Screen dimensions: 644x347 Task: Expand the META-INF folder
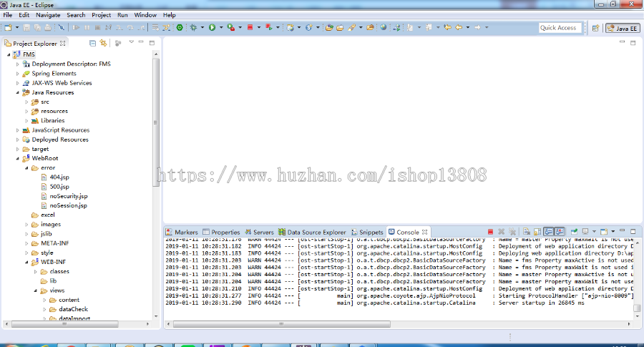coord(26,243)
